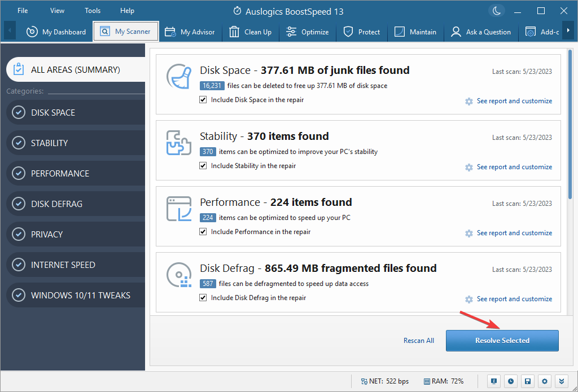
Task: Click the save floppy disk icon
Action: click(528, 381)
